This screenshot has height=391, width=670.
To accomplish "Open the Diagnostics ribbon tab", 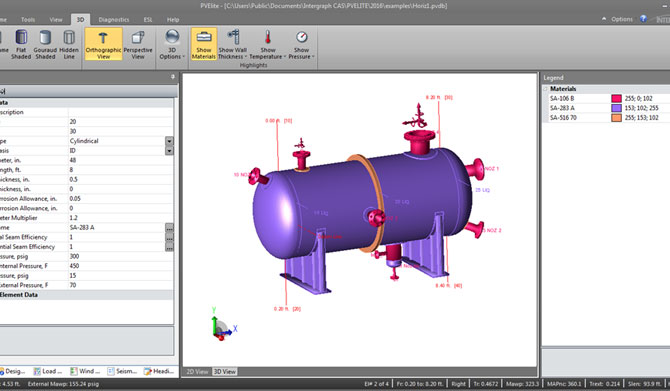I will tap(114, 20).
